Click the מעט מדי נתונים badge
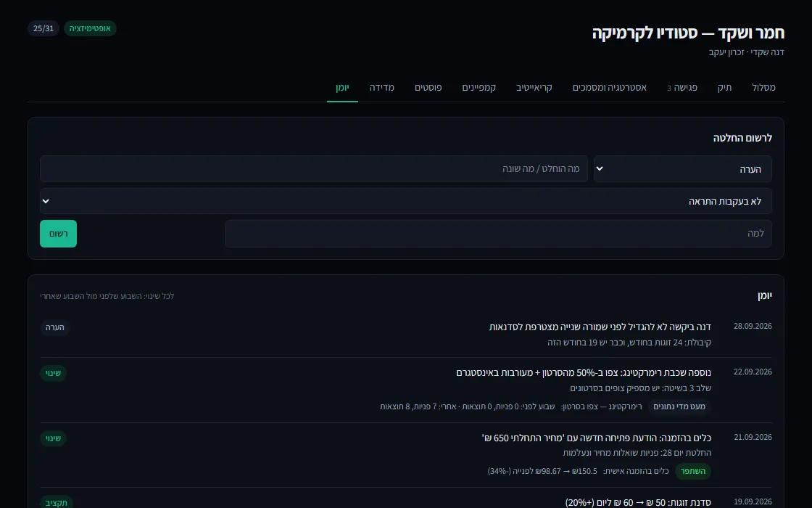The image size is (812, 508). coord(679,406)
